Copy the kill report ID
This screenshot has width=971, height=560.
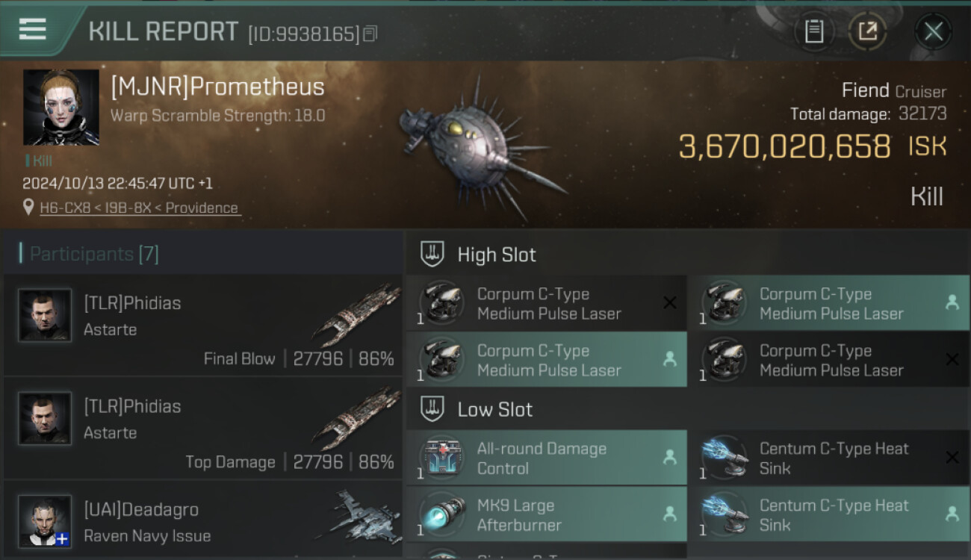(x=370, y=34)
